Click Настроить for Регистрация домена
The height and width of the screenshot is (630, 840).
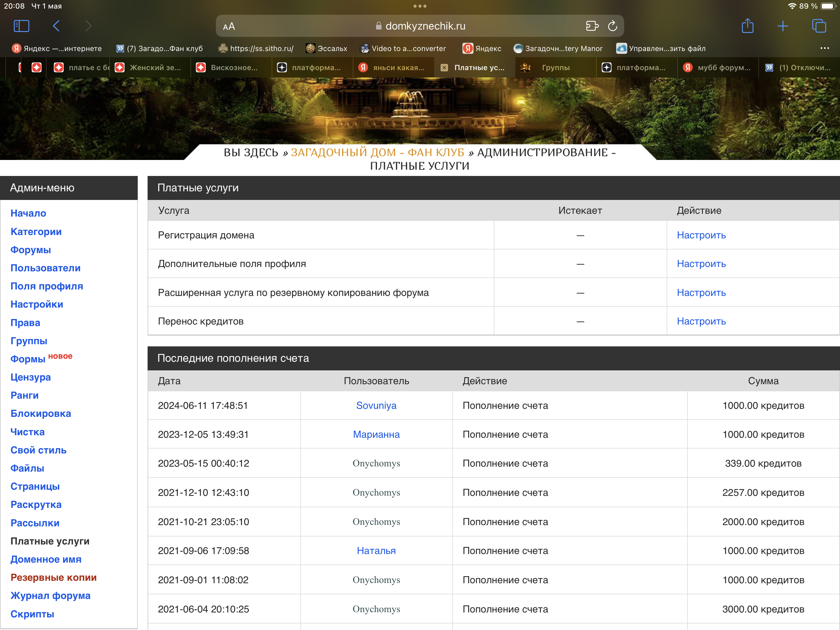coord(701,235)
